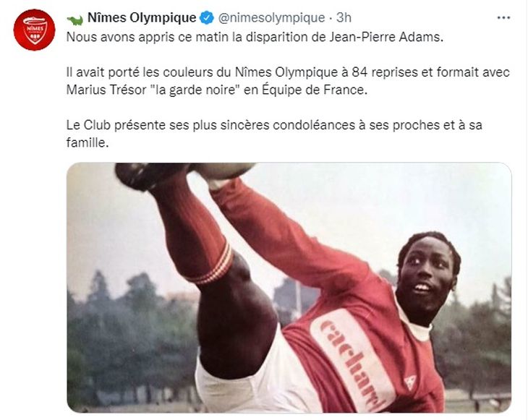This screenshot has width=528, height=420.
Task: Open the tweet permalink via 3h timestamp
Action: tap(344, 18)
